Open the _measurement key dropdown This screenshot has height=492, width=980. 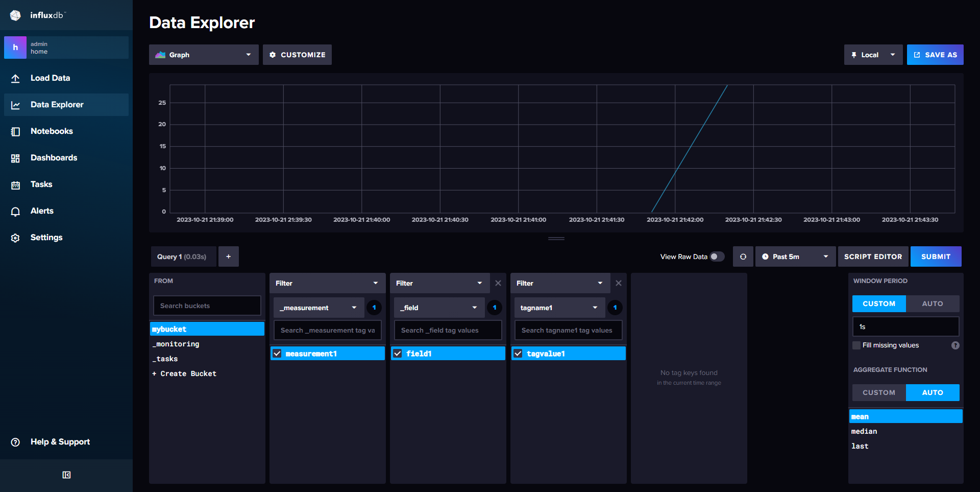tap(319, 308)
